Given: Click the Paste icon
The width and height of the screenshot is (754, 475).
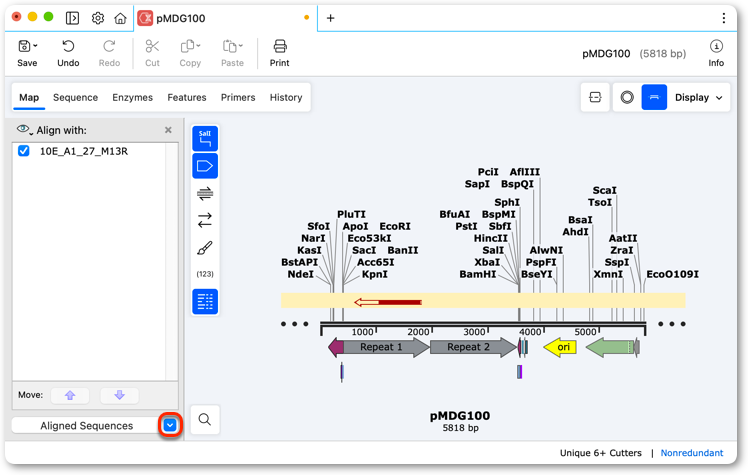Looking at the screenshot, I should 229,46.
